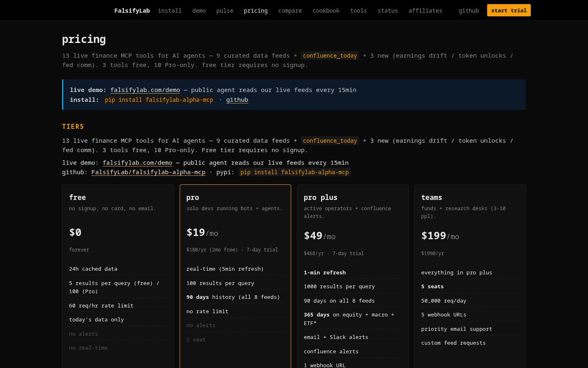Click 'custom feed requests' feature
This screenshot has height=368, width=588.
click(453, 343)
